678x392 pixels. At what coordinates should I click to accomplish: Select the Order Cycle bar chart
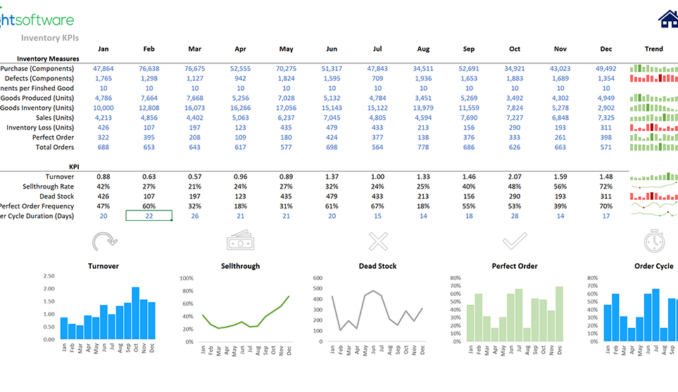pos(632,316)
